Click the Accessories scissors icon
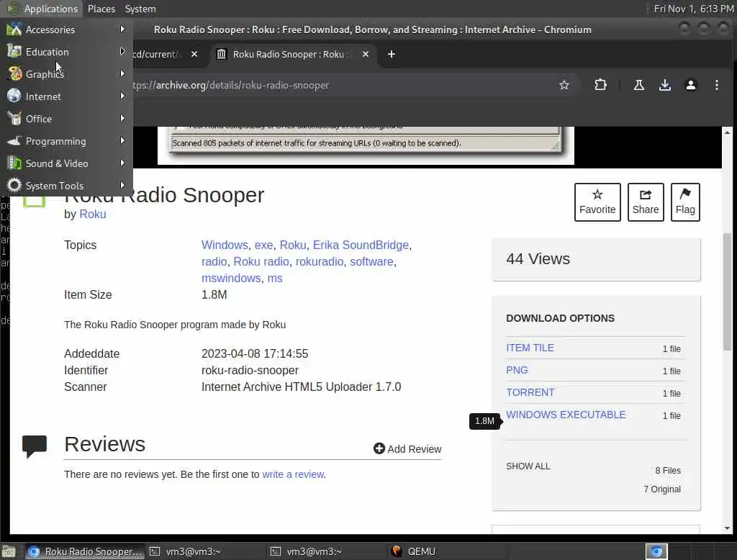The width and height of the screenshot is (737, 560). pyautogui.click(x=14, y=30)
